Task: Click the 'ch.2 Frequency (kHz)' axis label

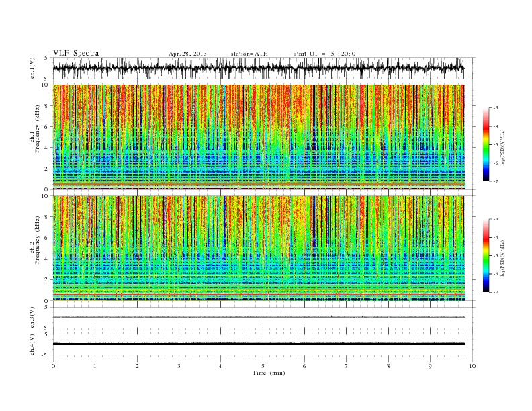Action: click(x=35, y=240)
